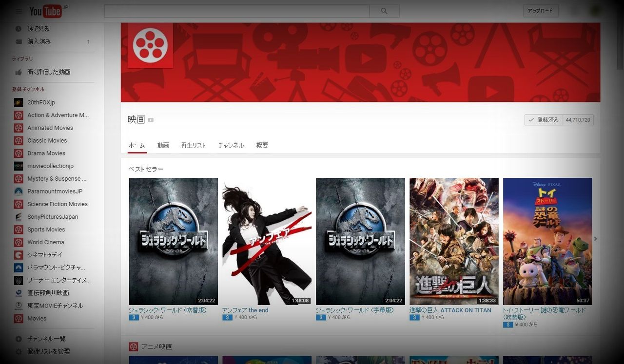The image size is (624, 364).
Task: Click パラマウント・ピクチャ channel icon
Action: pos(19,267)
